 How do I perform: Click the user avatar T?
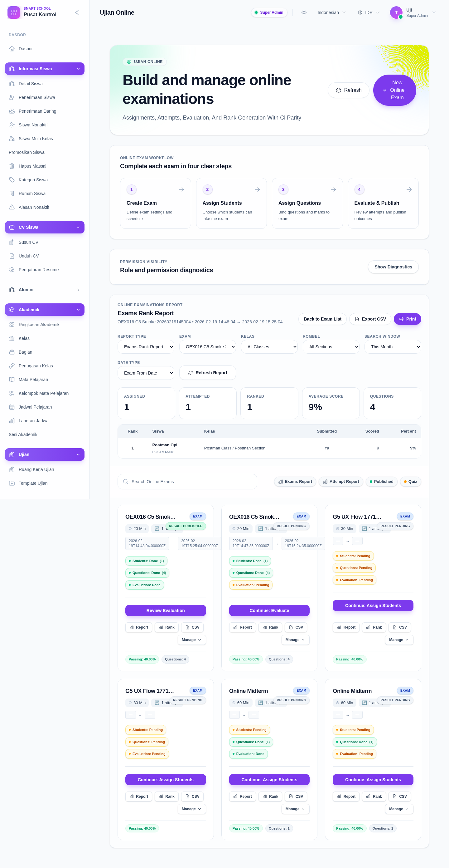click(396, 12)
